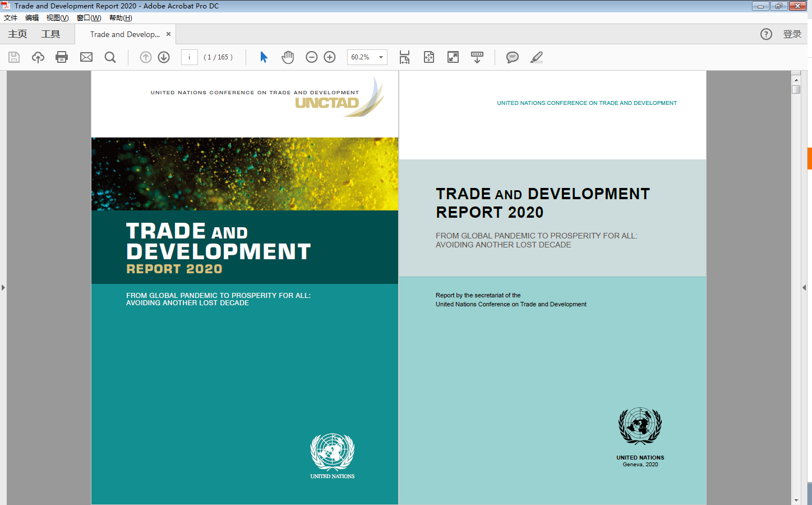Open the Find text search tool
This screenshot has width=812, height=505.
[110, 57]
